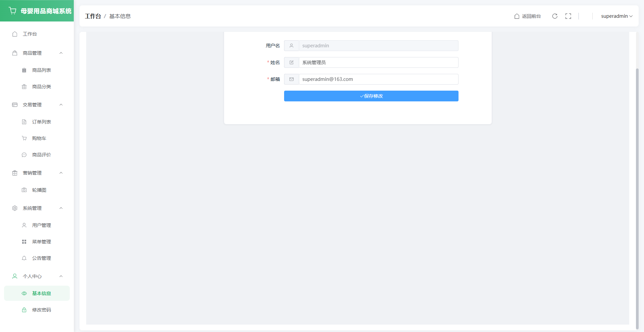Click the camera icon for 轮播图
This screenshot has height=332, width=644.
pyautogui.click(x=24, y=190)
